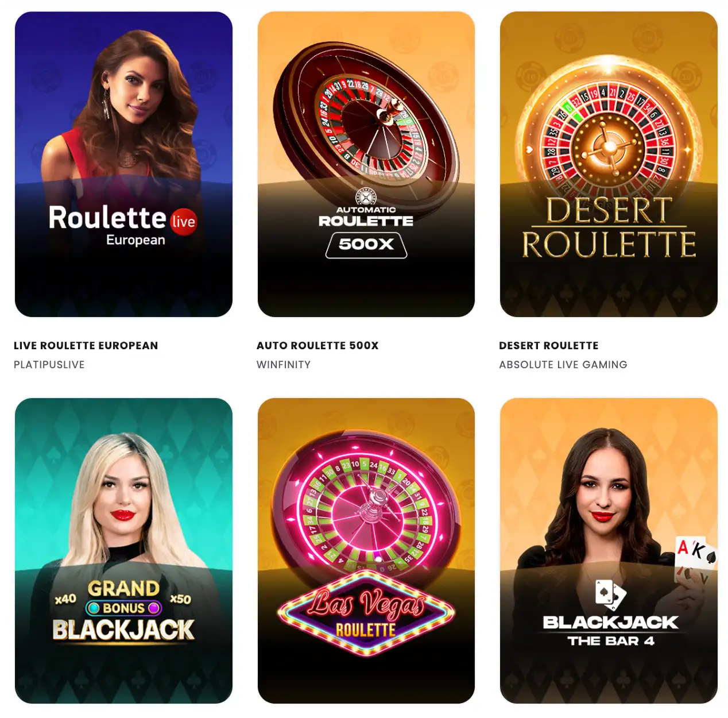
Task: Click the 500X badge on Automatic Roulette
Action: pyautogui.click(x=366, y=244)
